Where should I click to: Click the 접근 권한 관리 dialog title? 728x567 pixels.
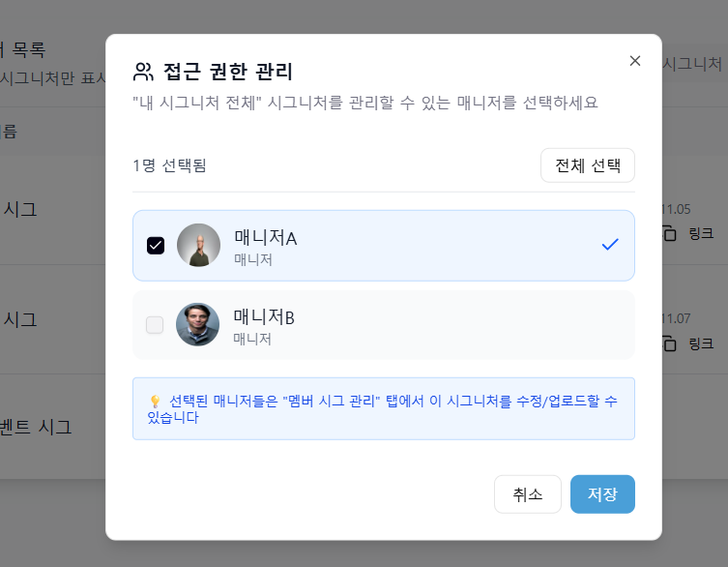[x=228, y=71]
